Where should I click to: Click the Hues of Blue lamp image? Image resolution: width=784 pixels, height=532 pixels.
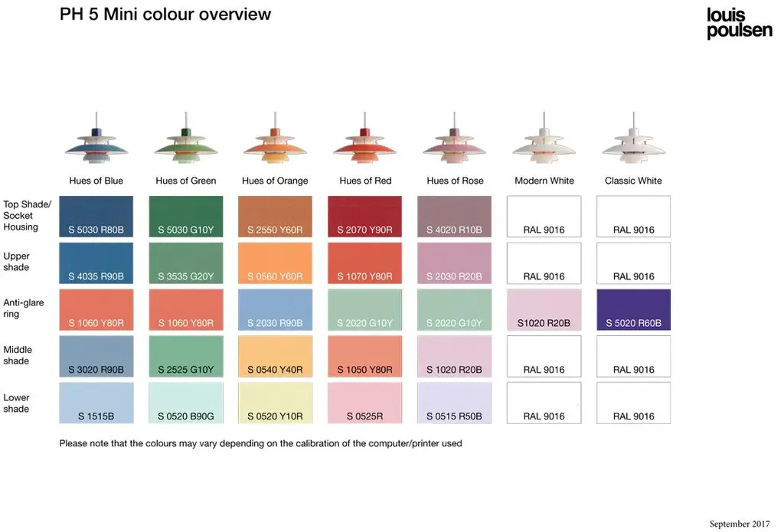96,142
